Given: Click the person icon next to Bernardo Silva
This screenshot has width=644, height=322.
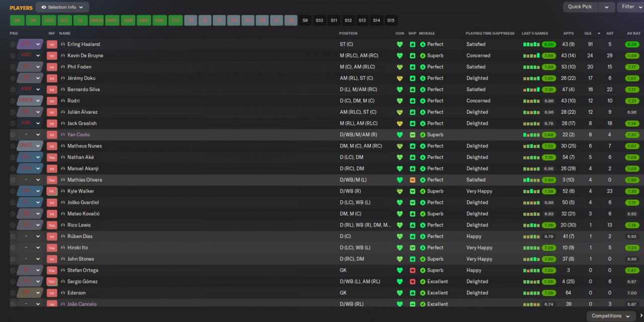Looking at the screenshot, I should pyautogui.click(x=63, y=90).
